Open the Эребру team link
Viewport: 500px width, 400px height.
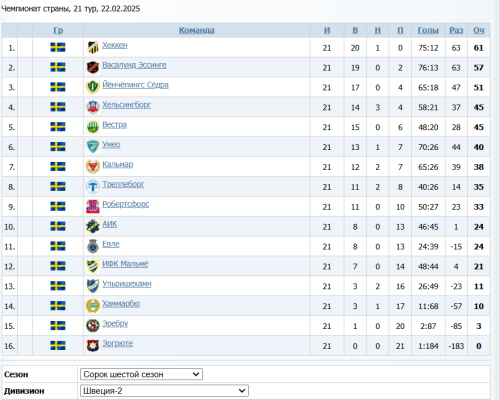(115, 323)
